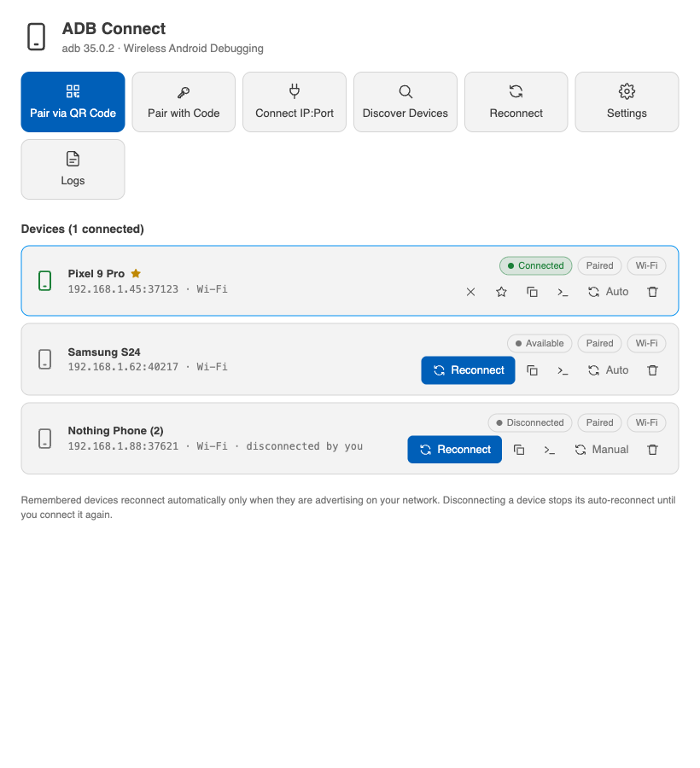The width and height of the screenshot is (700, 768).
Task: Open terminal shell for Samsung S24
Action: [x=563, y=370]
